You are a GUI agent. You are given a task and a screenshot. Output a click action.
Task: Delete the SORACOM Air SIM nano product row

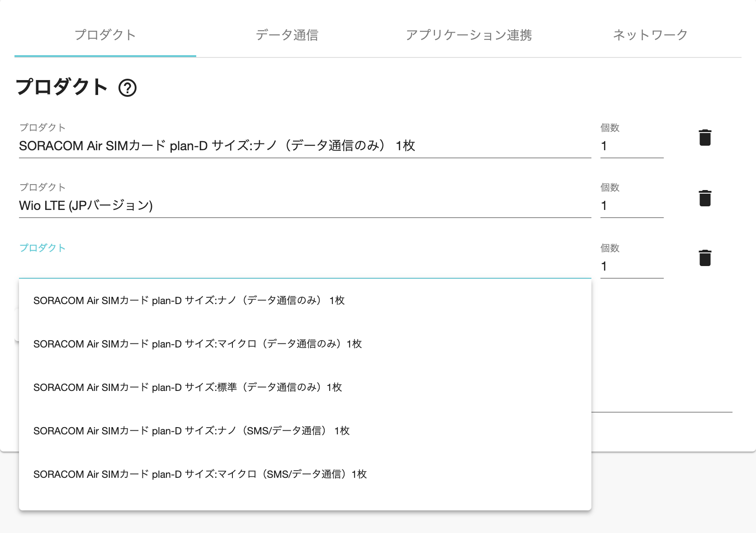pyautogui.click(x=705, y=138)
